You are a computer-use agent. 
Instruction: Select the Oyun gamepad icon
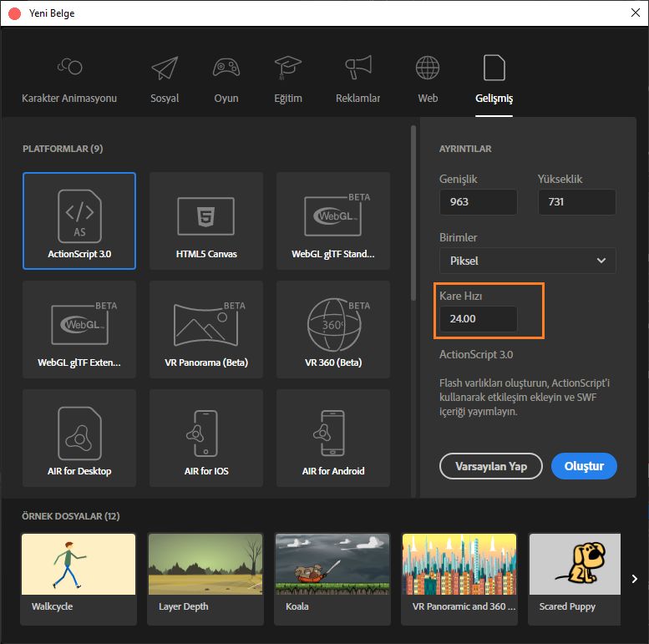[226, 67]
